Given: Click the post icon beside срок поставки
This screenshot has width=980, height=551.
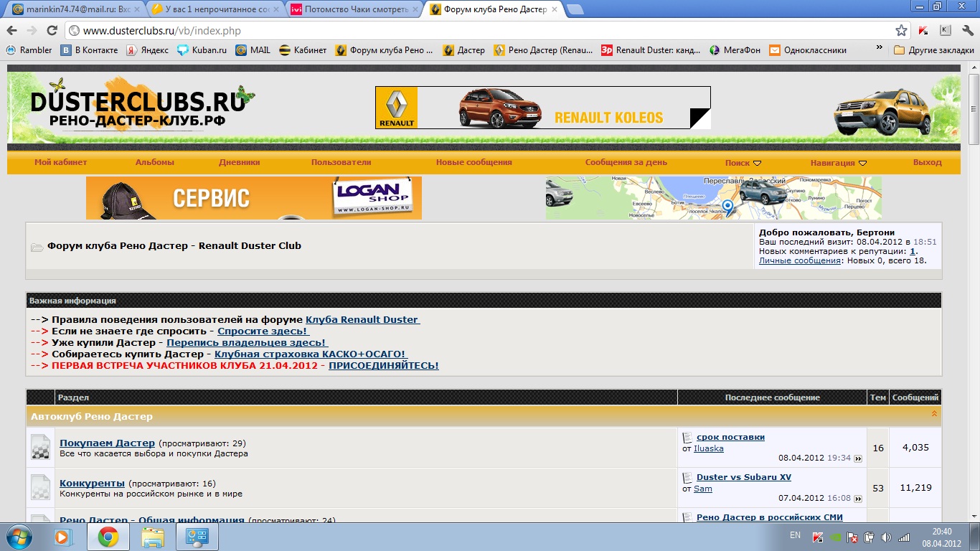Looking at the screenshot, I should coord(687,437).
